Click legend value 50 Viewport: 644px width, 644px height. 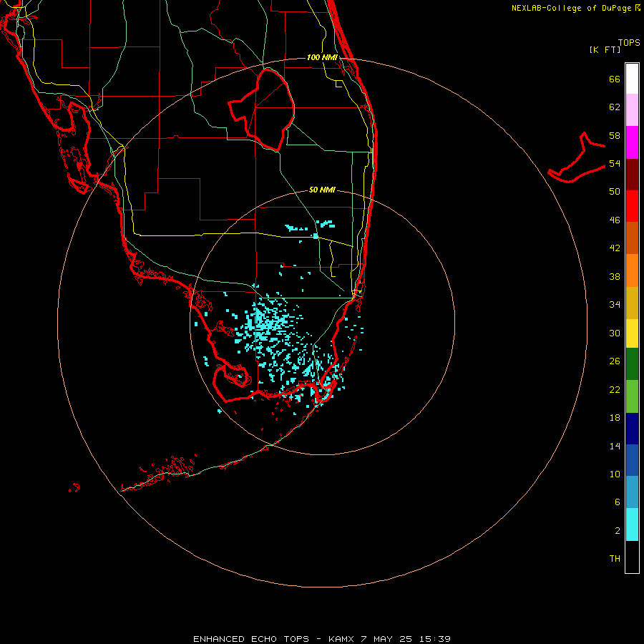coord(615,192)
